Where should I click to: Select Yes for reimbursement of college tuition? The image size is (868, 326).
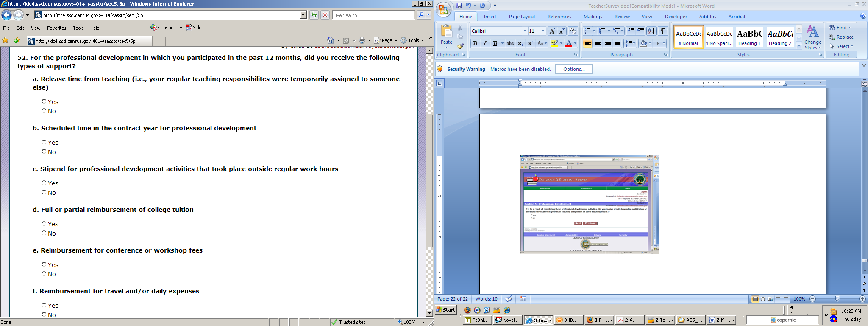pos(44,224)
